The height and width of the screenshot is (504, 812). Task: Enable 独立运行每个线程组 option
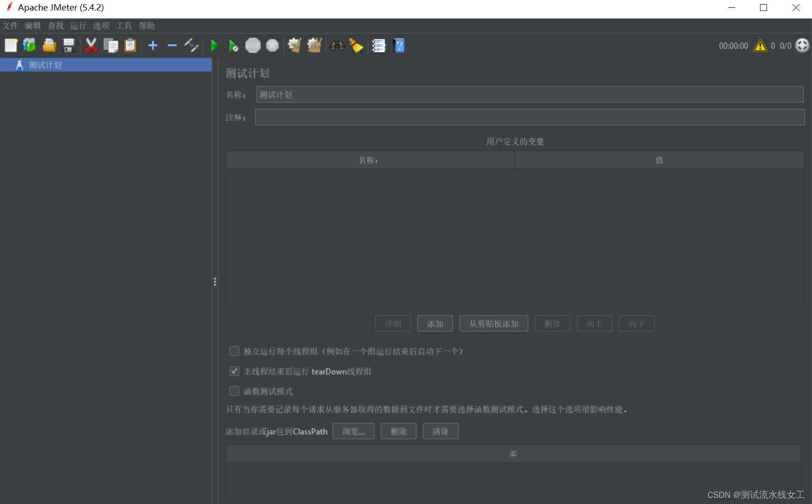point(234,351)
